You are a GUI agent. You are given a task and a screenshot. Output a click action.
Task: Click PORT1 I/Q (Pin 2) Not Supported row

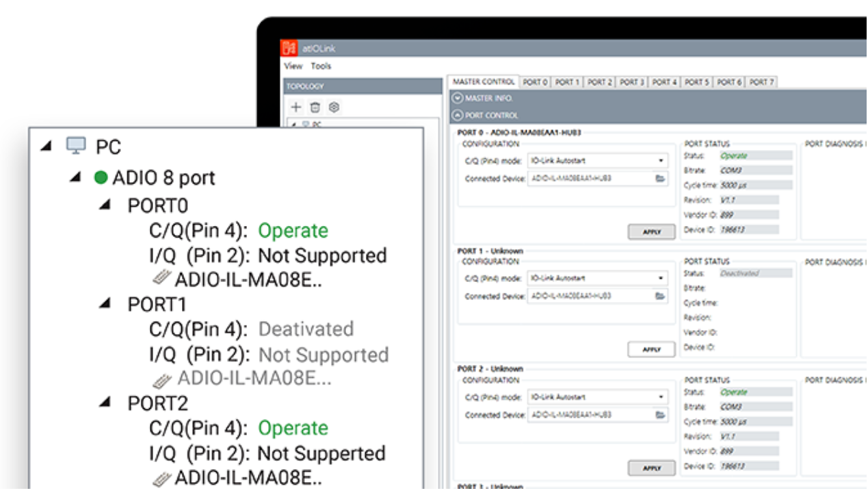click(269, 355)
